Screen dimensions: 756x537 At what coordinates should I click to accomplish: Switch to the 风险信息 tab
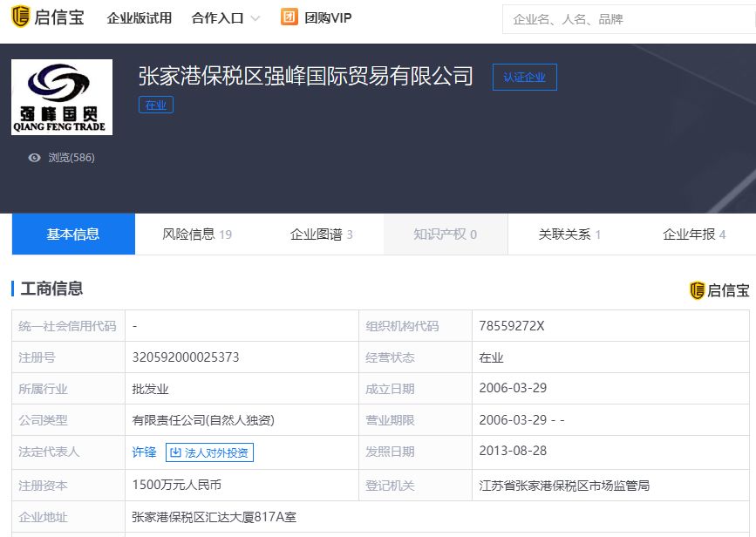190,233
